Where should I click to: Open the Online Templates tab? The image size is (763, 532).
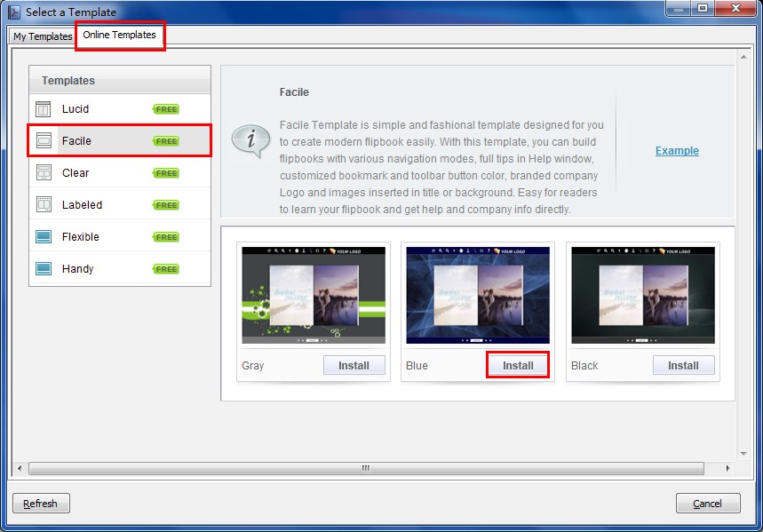(119, 35)
